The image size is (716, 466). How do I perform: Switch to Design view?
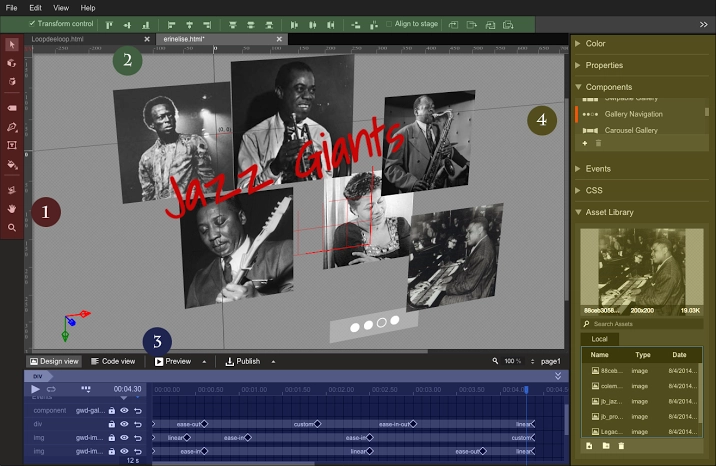tap(54, 361)
